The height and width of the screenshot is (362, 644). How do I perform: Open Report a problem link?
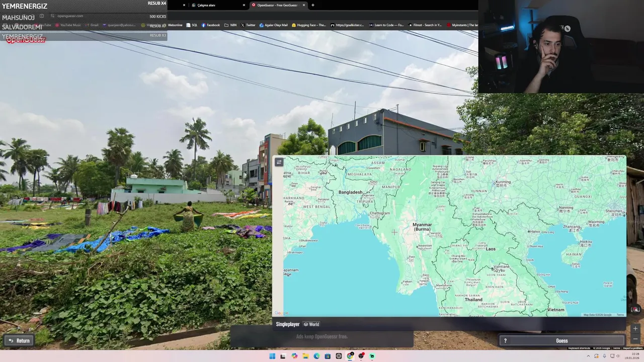[632, 348]
